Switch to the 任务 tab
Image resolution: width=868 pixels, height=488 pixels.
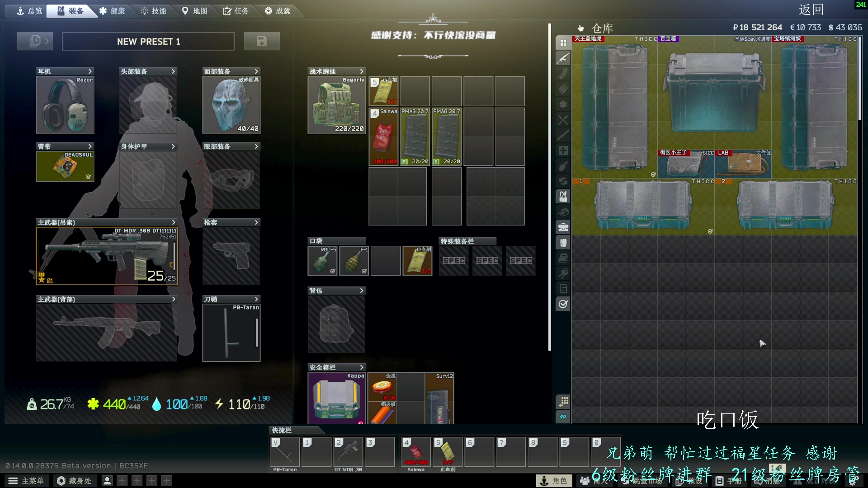(x=236, y=11)
